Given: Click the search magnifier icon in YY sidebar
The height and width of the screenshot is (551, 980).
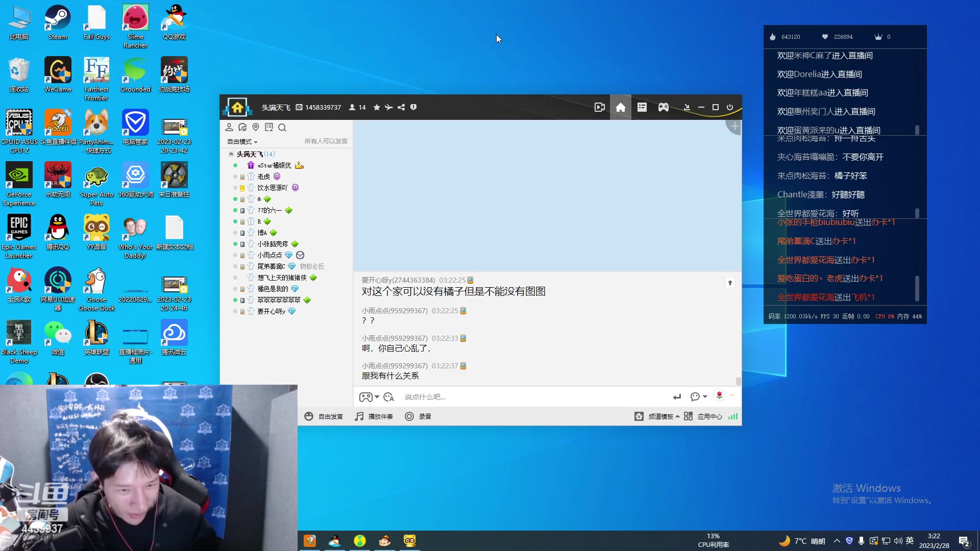Looking at the screenshot, I should pos(282,127).
